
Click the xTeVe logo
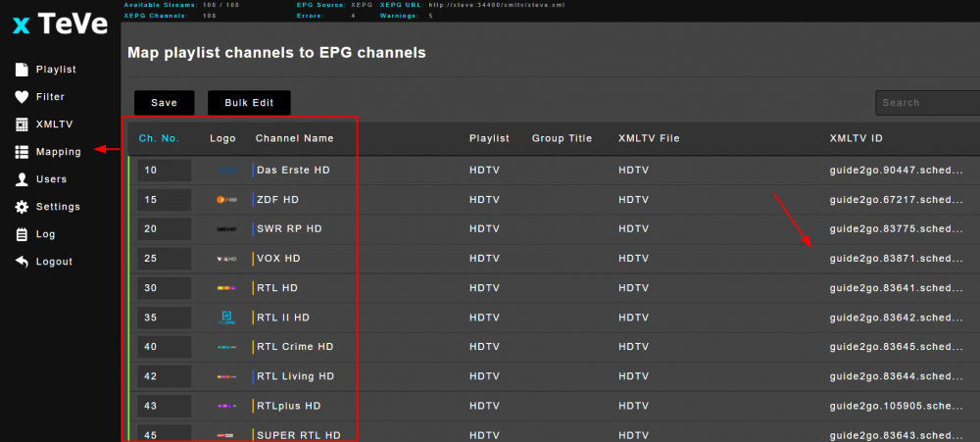(x=60, y=25)
